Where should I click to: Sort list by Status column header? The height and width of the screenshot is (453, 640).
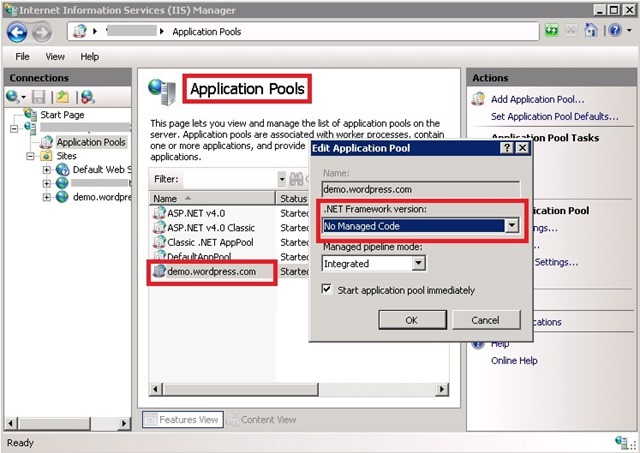coord(293,198)
